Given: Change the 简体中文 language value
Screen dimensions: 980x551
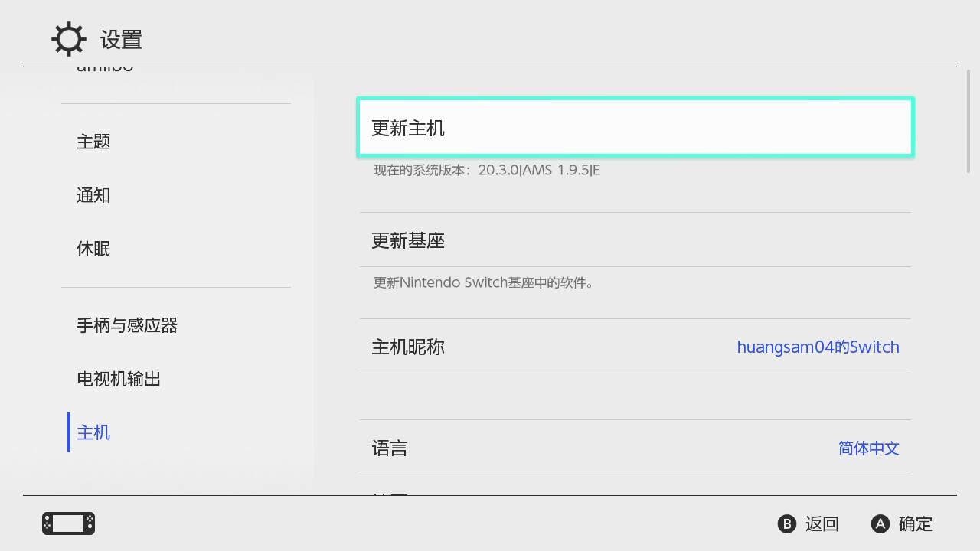Looking at the screenshot, I should click(x=868, y=448).
